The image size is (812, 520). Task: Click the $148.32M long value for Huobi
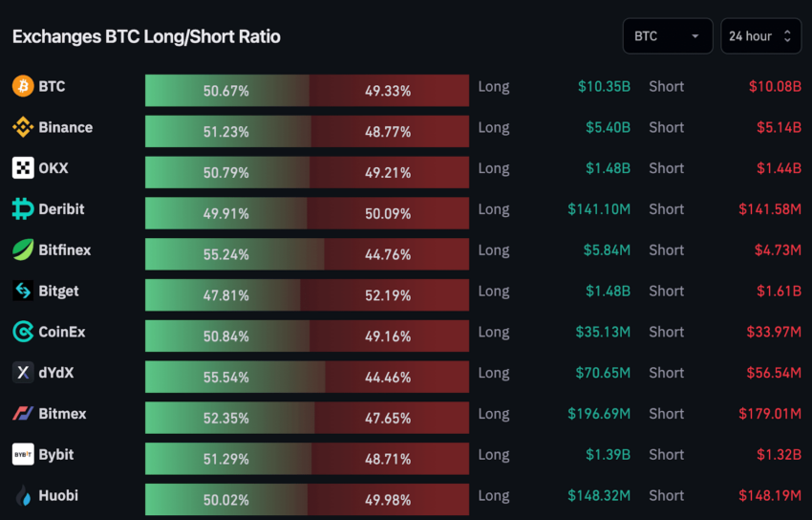tap(599, 496)
